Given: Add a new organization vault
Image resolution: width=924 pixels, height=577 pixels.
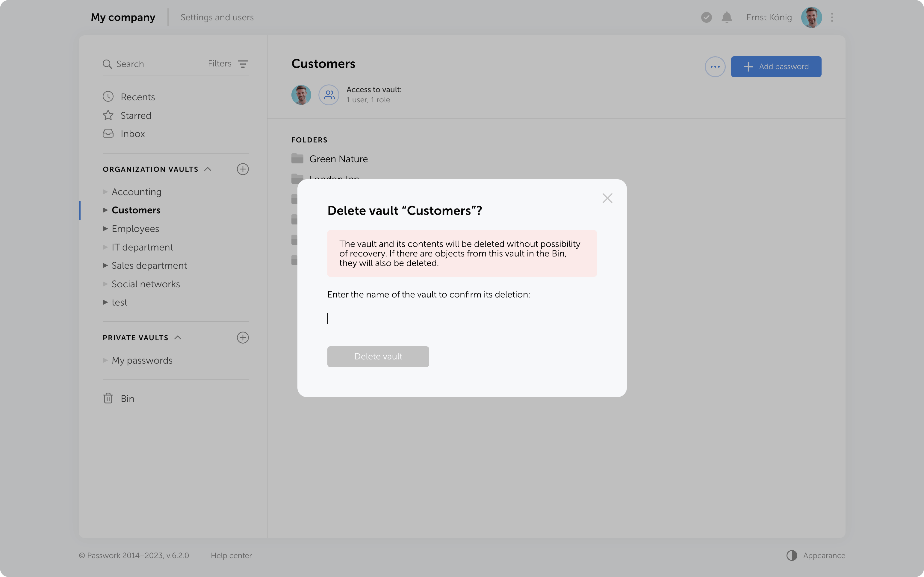Looking at the screenshot, I should (x=243, y=169).
